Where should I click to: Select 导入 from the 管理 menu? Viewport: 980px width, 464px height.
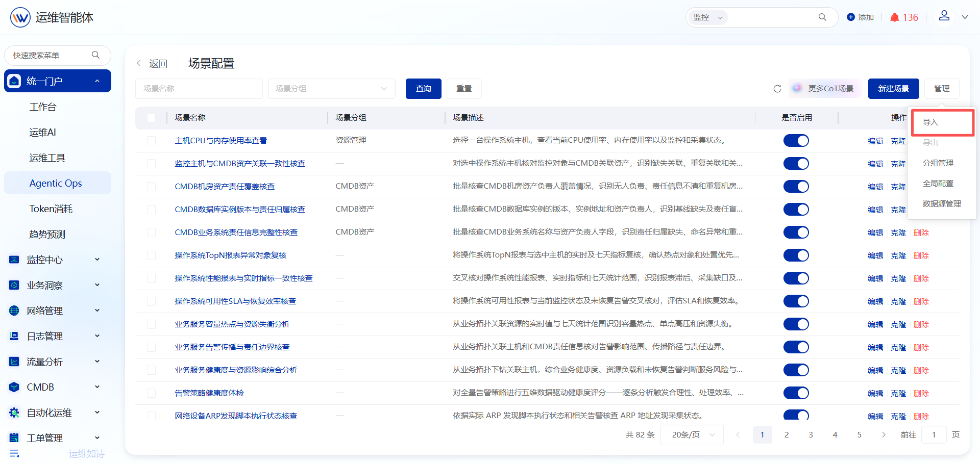pyautogui.click(x=942, y=122)
